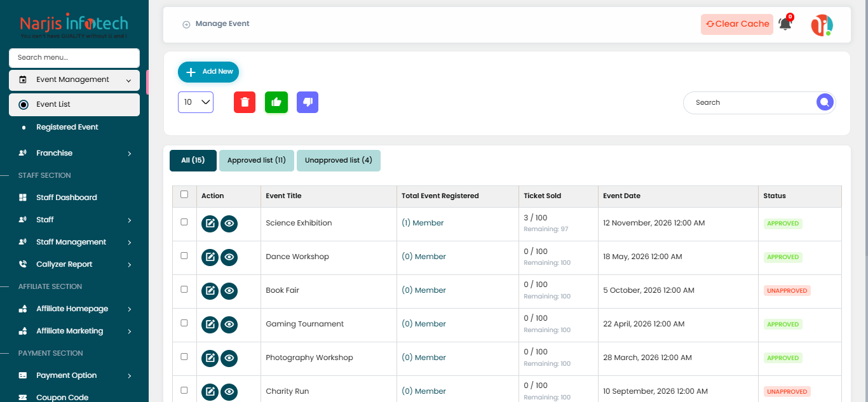The image size is (868, 402).
Task: Edit the Photography Workshop event
Action: pyautogui.click(x=210, y=358)
